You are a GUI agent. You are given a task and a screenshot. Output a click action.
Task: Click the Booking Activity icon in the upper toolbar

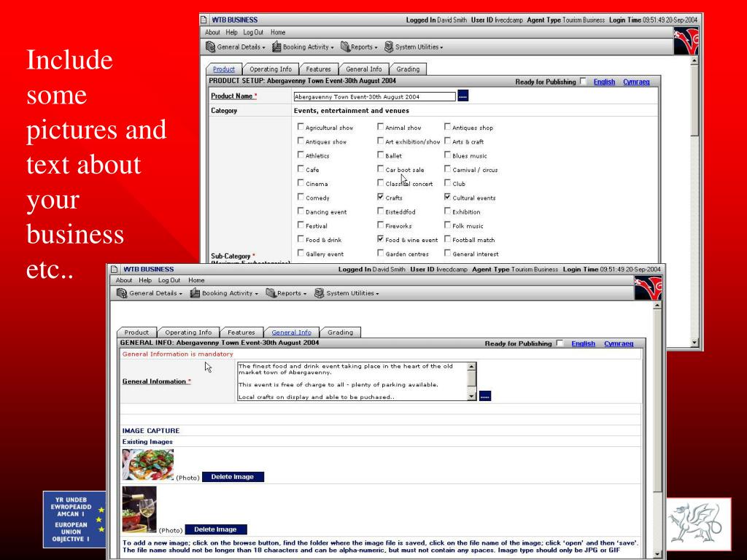tap(276, 47)
